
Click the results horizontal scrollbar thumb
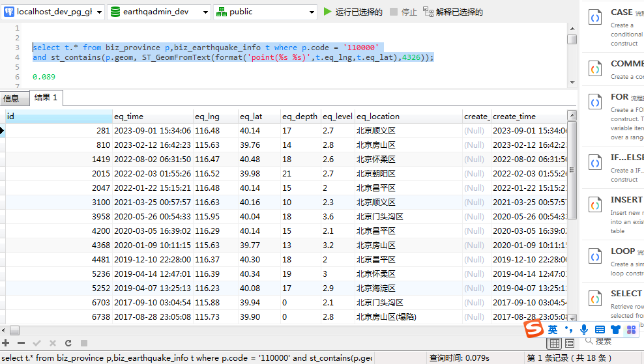point(15,330)
